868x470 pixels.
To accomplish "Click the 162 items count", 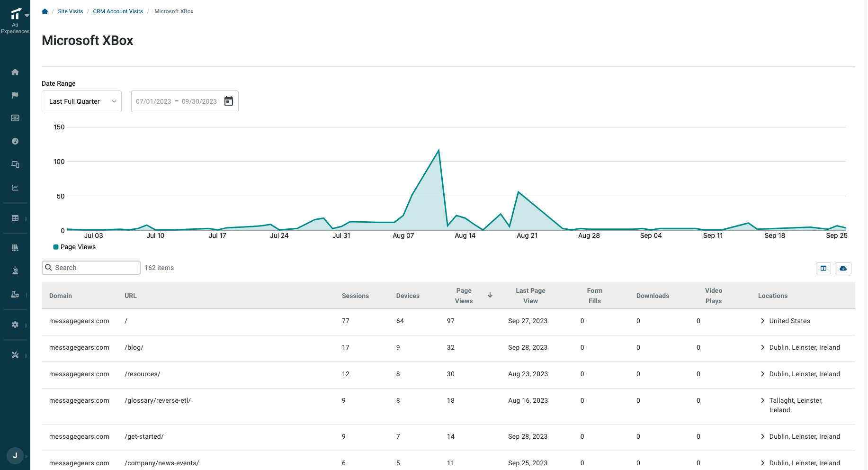I will pyautogui.click(x=159, y=268).
